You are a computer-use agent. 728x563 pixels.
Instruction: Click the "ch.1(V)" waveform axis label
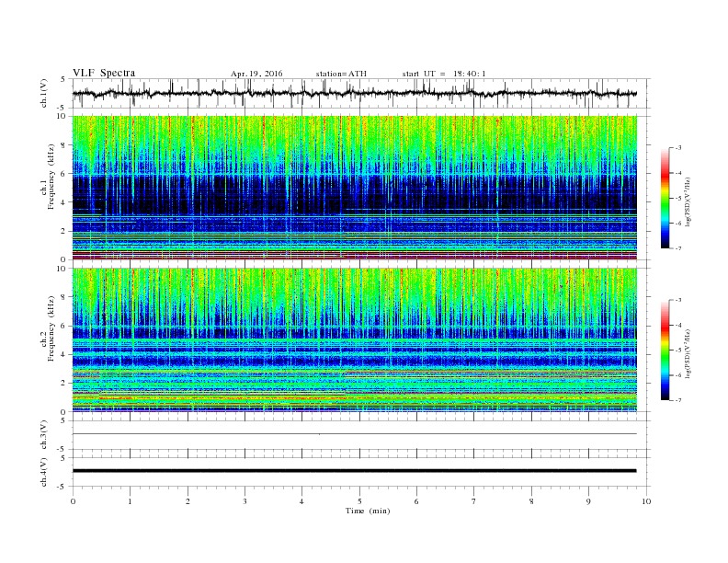43,93
